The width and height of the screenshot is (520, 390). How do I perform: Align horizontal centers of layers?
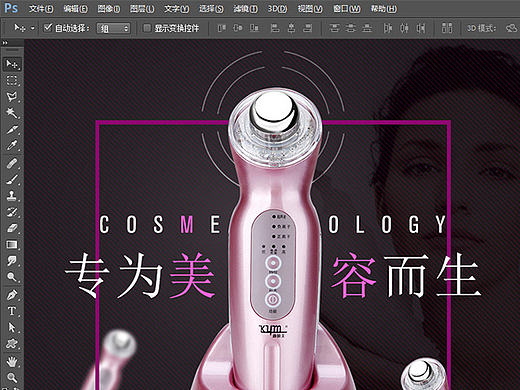pyautogui.click(x=291, y=28)
